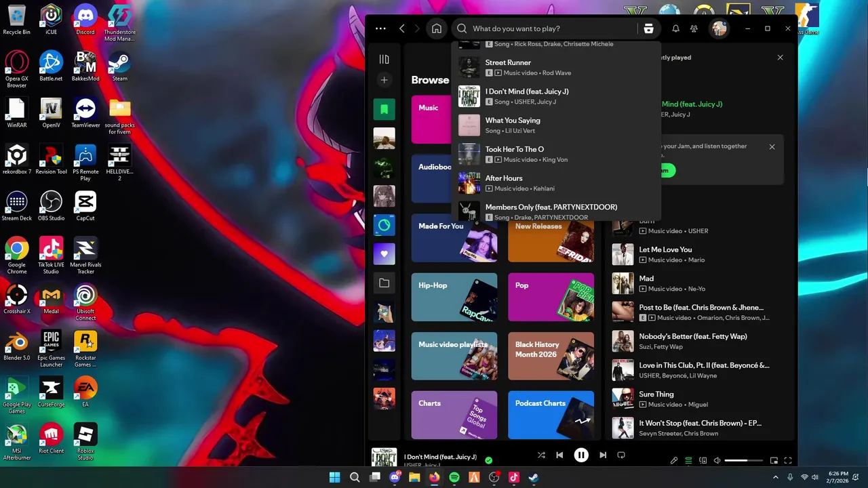Open the green bookmark Your Episodes item
This screenshot has height=488, width=868.
(x=384, y=109)
